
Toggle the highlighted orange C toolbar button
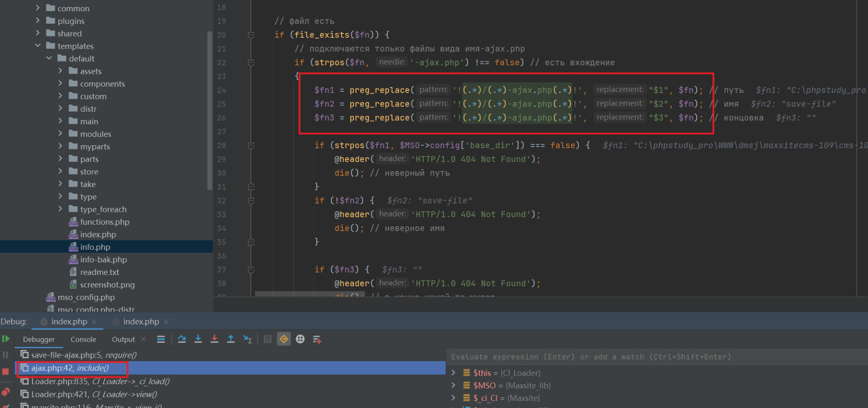[x=284, y=339]
